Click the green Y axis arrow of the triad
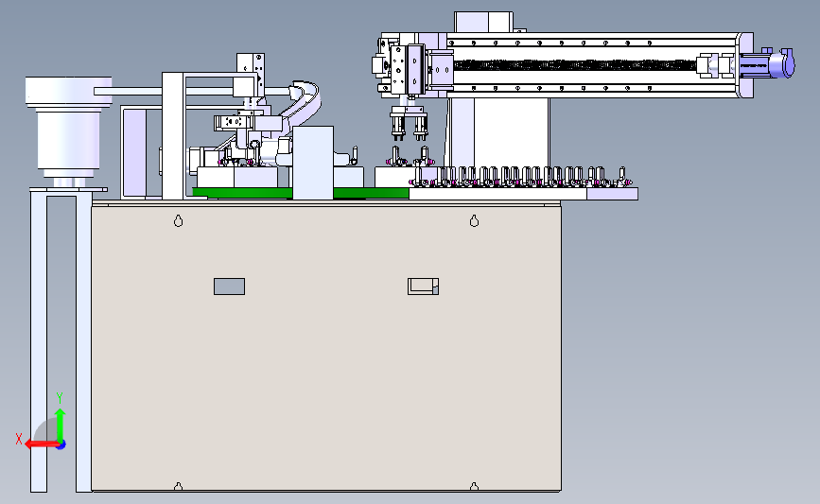 pos(60,426)
